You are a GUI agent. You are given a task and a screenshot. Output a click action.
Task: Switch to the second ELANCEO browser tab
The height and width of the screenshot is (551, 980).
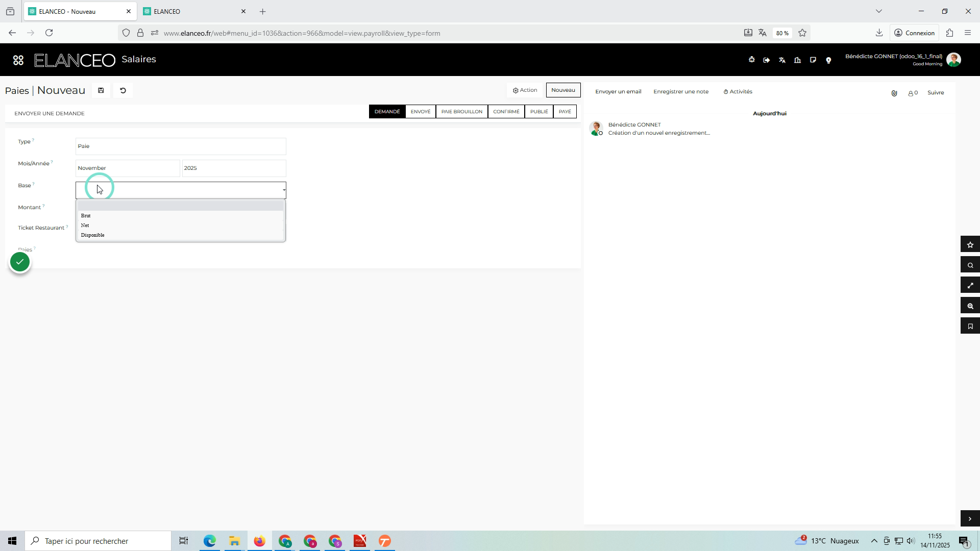point(195,11)
